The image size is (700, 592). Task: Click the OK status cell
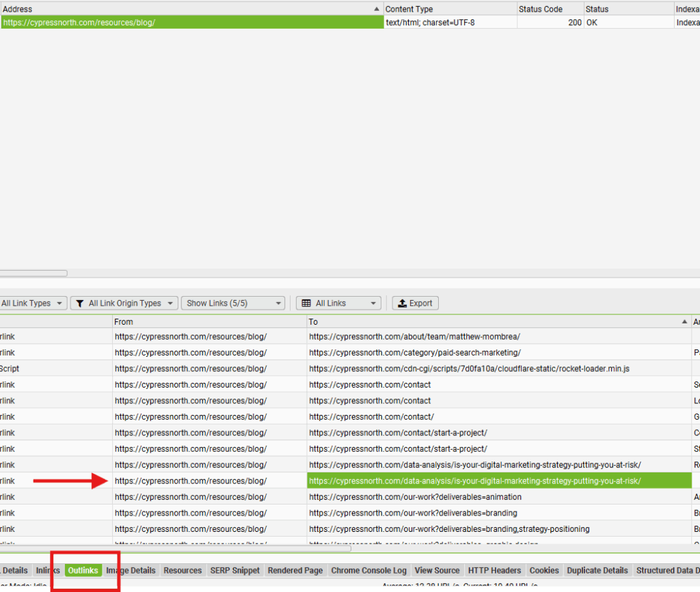pos(629,23)
